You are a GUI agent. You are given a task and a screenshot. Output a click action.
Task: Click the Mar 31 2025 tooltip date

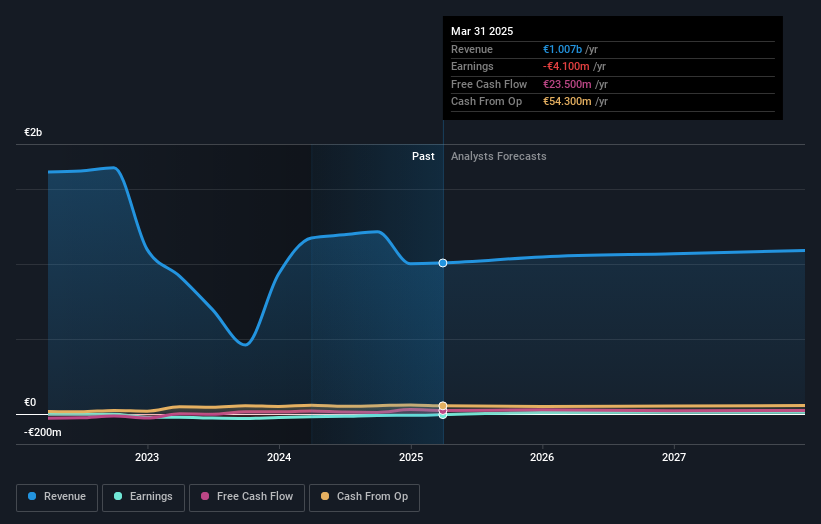(x=482, y=31)
